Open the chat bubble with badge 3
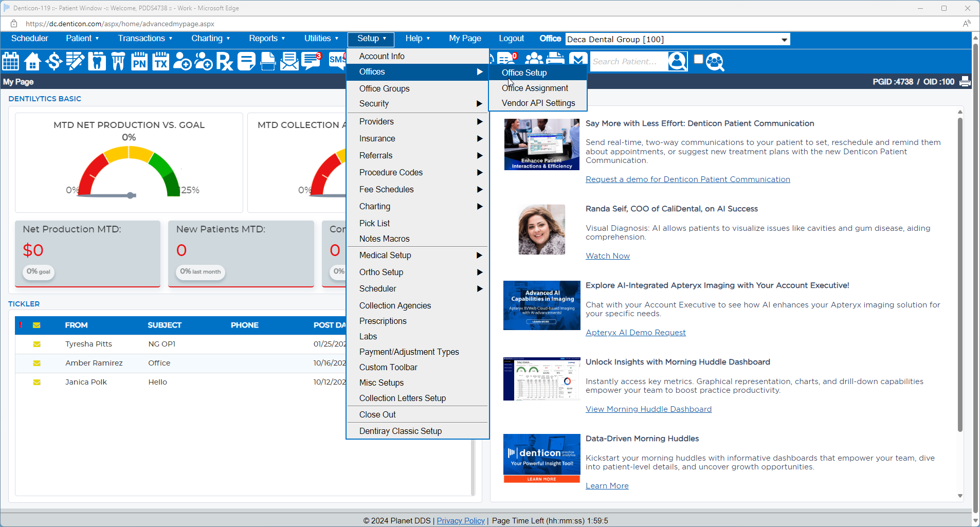 [x=312, y=61]
